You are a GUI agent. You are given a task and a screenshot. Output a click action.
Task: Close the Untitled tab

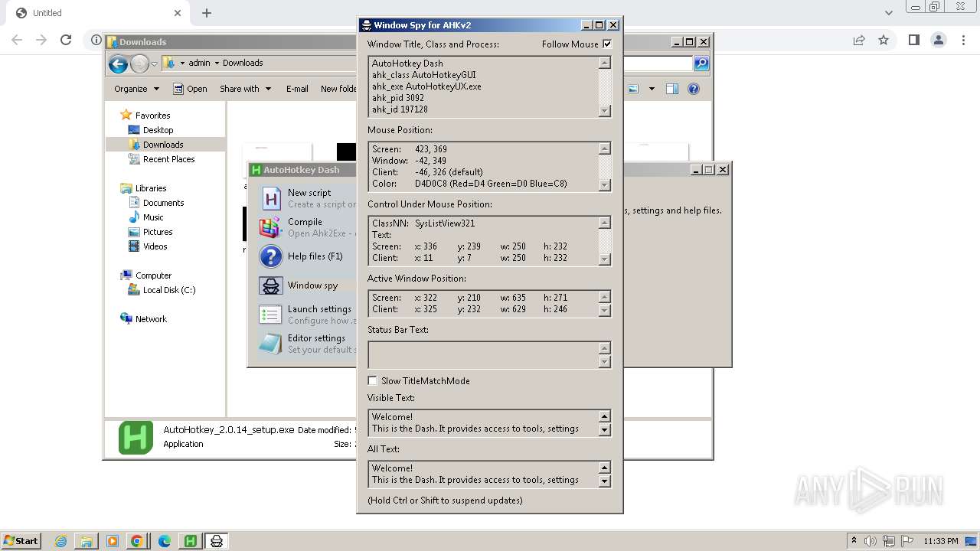[178, 13]
